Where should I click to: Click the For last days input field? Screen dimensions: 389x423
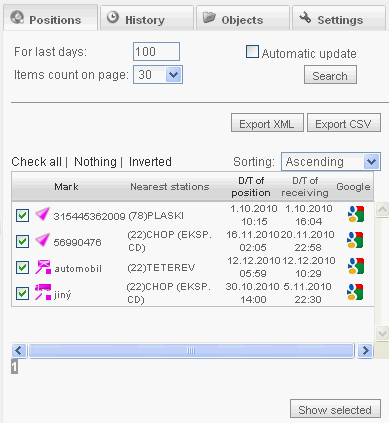pyautogui.click(x=156, y=52)
